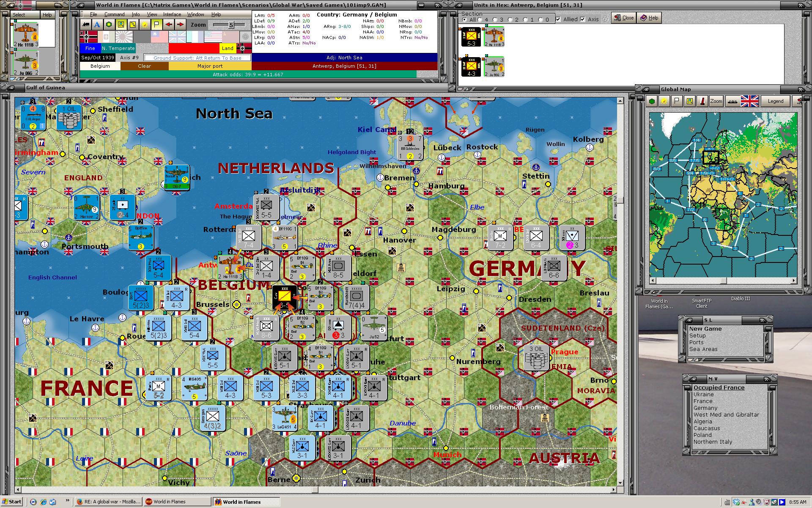Click 'New Game' in the S L list
The image size is (812, 508).
[705, 329]
